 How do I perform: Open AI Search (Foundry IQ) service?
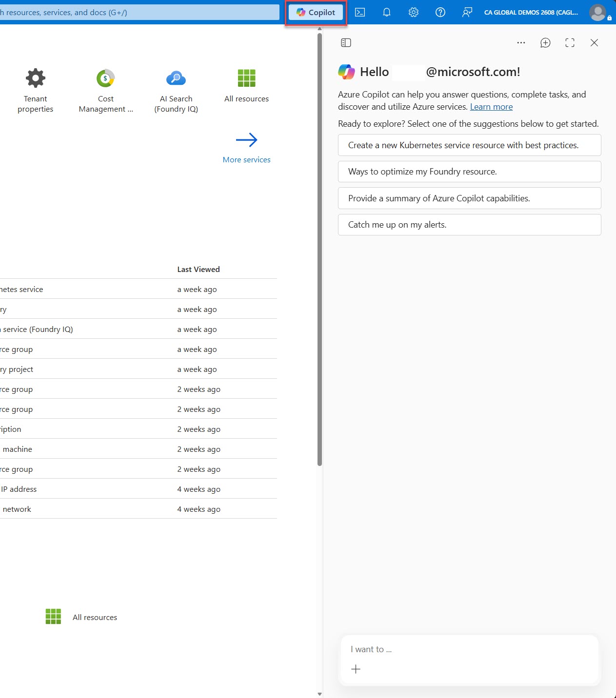coord(176,91)
